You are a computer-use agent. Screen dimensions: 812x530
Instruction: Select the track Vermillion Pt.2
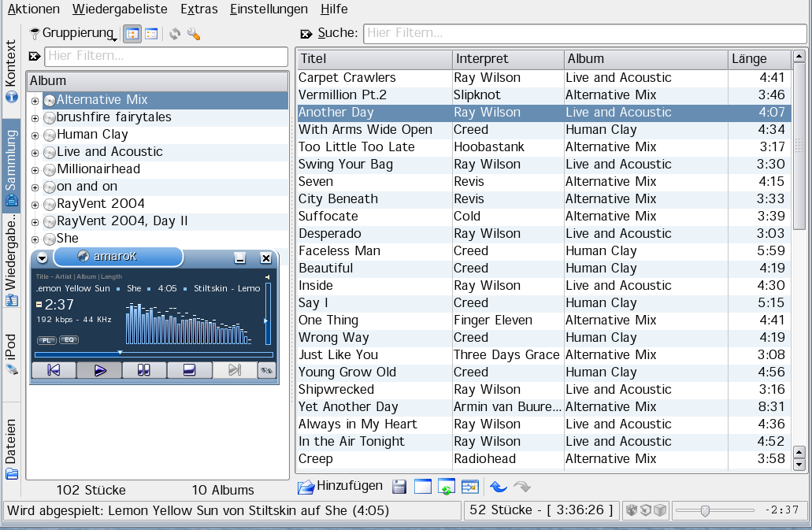click(544, 95)
